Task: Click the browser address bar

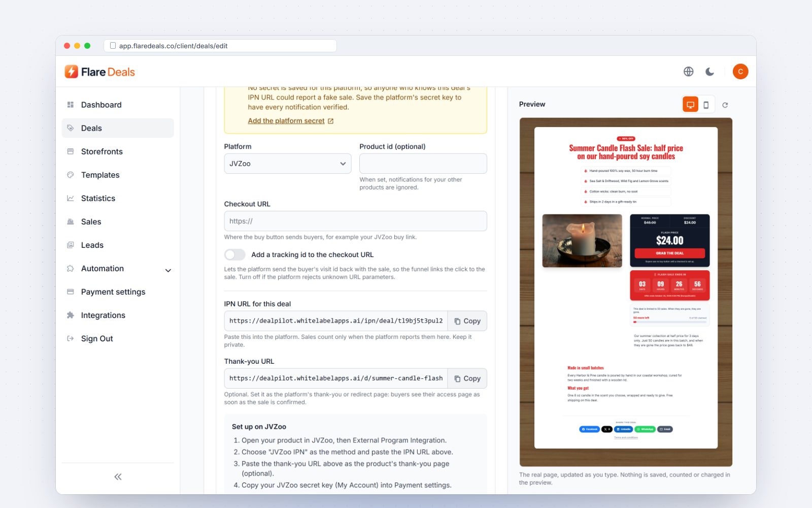Action: [x=220, y=46]
